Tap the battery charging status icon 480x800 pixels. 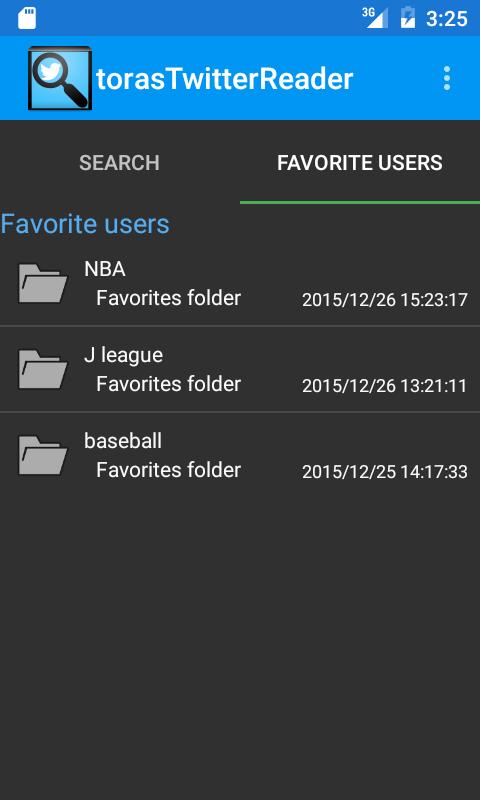point(408,17)
